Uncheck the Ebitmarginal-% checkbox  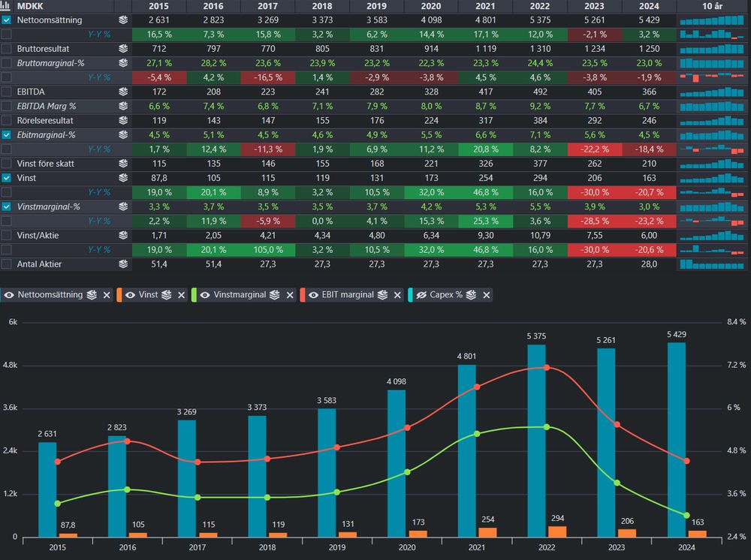pos(6,135)
